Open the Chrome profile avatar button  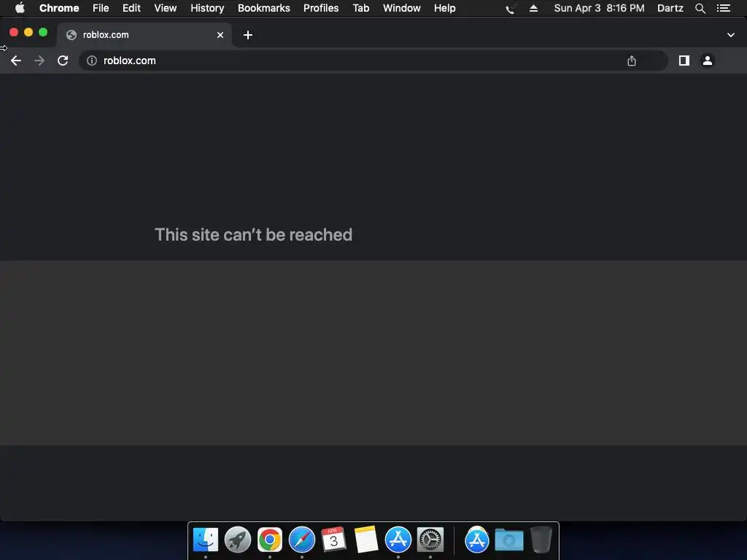click(x=708, y=61)
